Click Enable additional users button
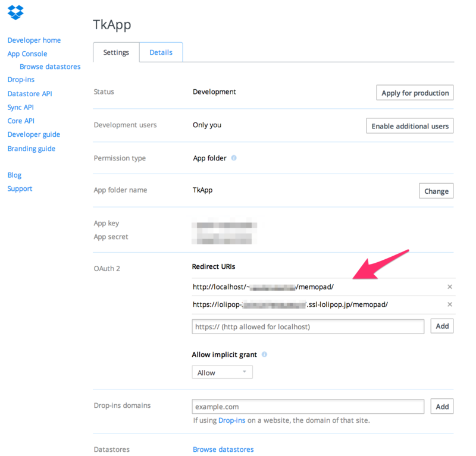 (x=409, y=126)
